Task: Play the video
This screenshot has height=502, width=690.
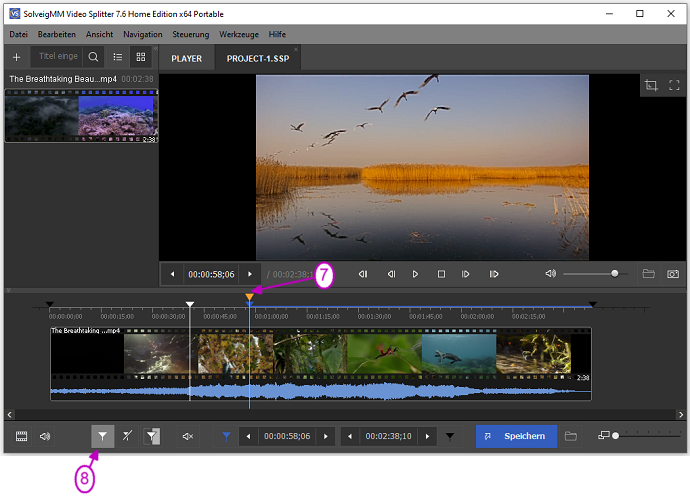Action: [415, 274]
